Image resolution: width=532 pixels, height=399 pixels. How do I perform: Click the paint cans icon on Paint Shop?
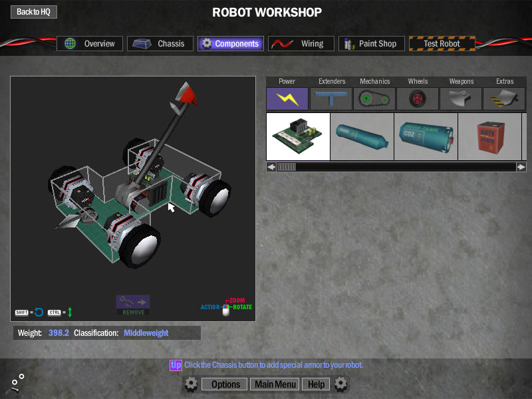point(349,44)
